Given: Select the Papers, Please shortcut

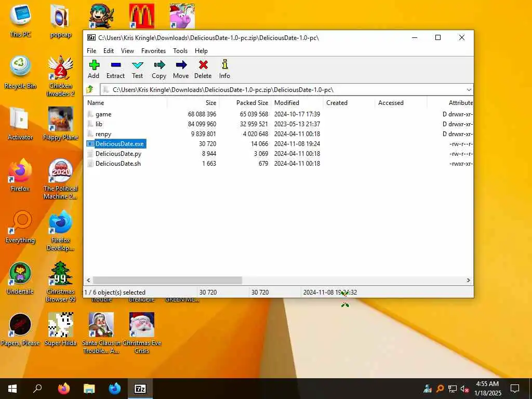Looking at the screenshot, I should (20, 329).
